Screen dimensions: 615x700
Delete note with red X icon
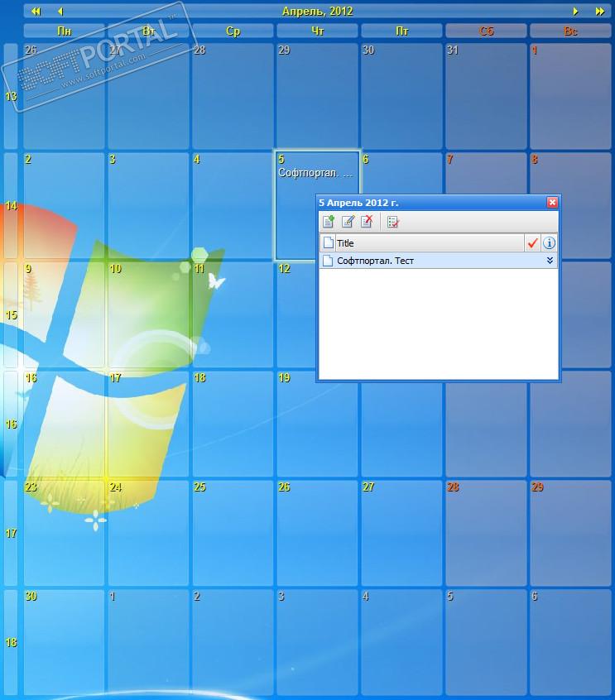[367, 222]
